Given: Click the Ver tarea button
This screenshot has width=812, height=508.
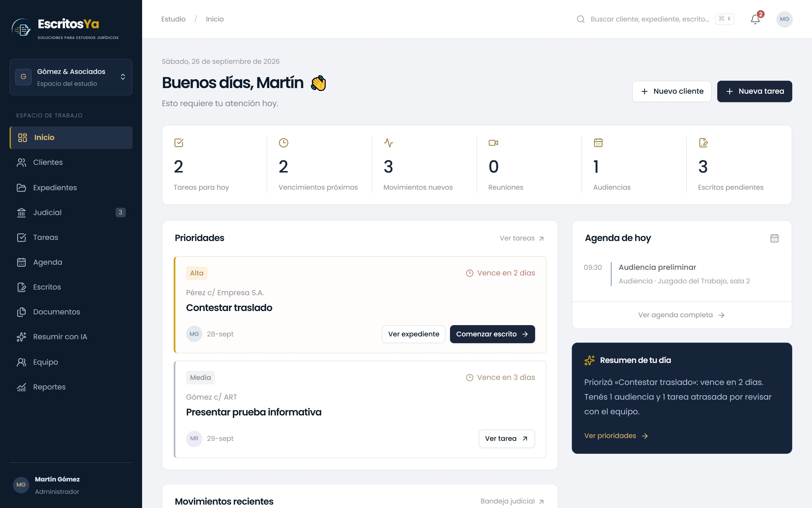Looking at the screenshot, I should tap(507, 439).
